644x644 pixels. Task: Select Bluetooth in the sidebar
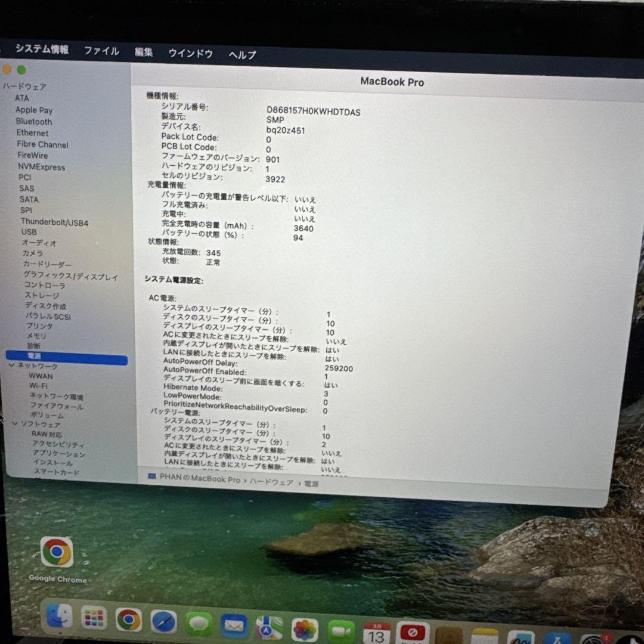pos(34,122)
